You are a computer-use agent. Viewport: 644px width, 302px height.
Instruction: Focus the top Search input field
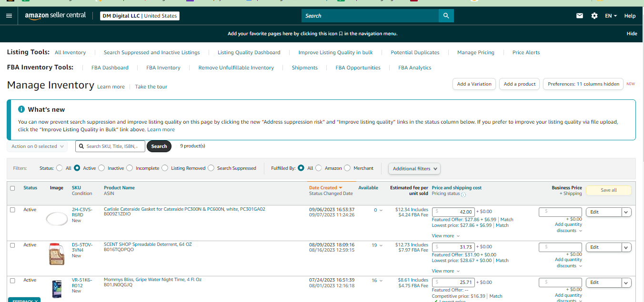pyautogui.click(x=370, y=16)
